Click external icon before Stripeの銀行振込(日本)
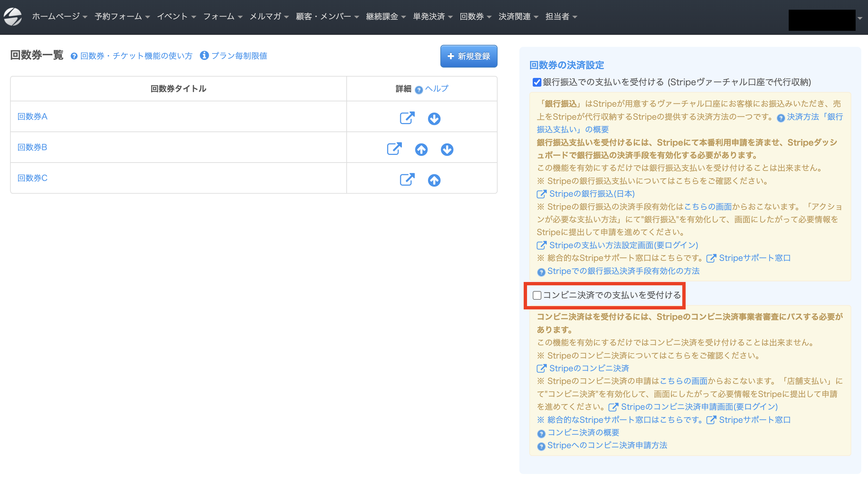868x477 pixels. (x=541, y=194)
